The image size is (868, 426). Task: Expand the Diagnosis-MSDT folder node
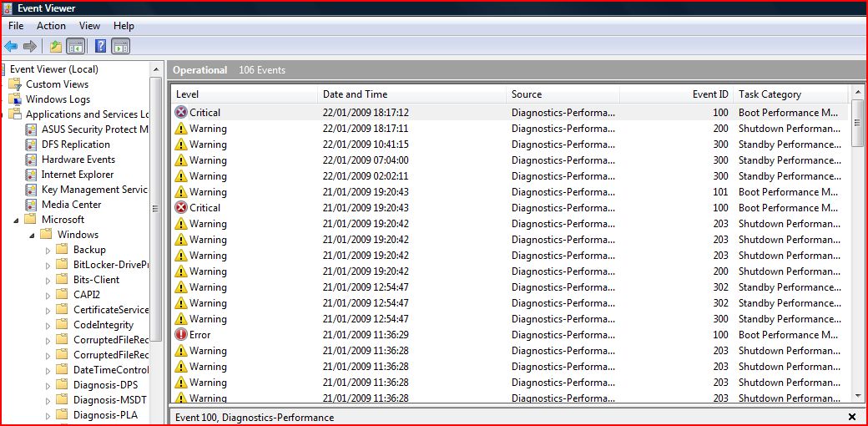(x=48, y=400)
